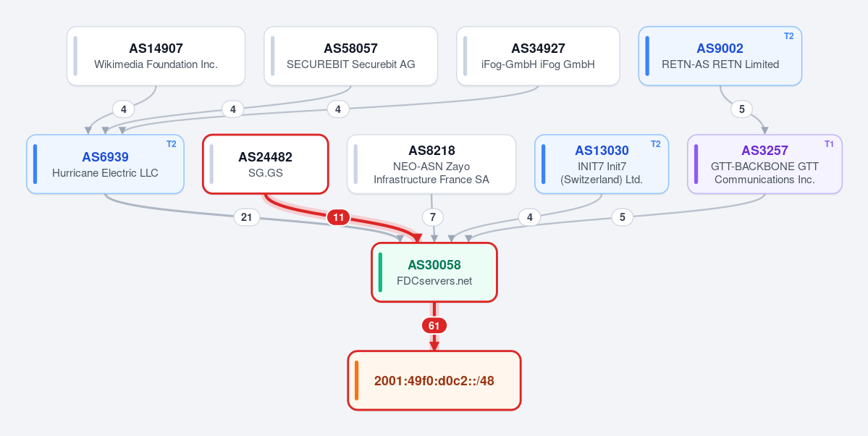Click the AS58057 SECUREBIT node
The height and width of the screenshot is (436, 868).
[351, 56]
